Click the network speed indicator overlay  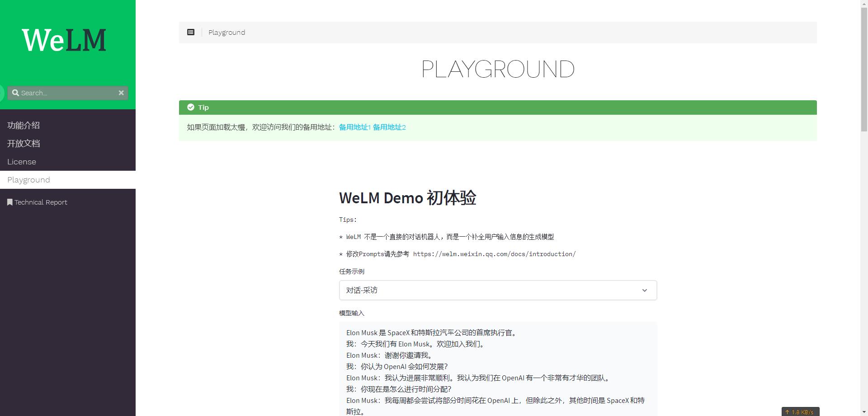coord(800,411)
